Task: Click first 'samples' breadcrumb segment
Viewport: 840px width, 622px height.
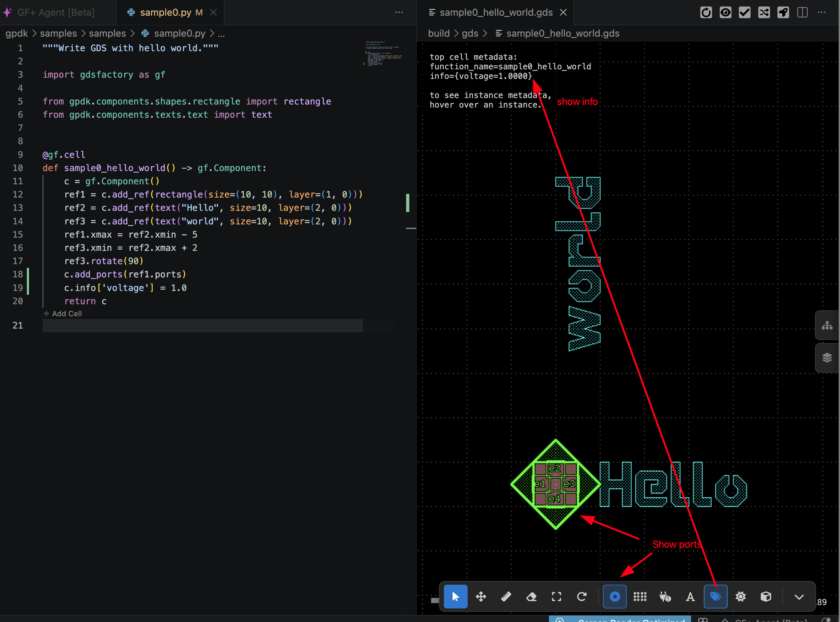Action: coord(58,34)
